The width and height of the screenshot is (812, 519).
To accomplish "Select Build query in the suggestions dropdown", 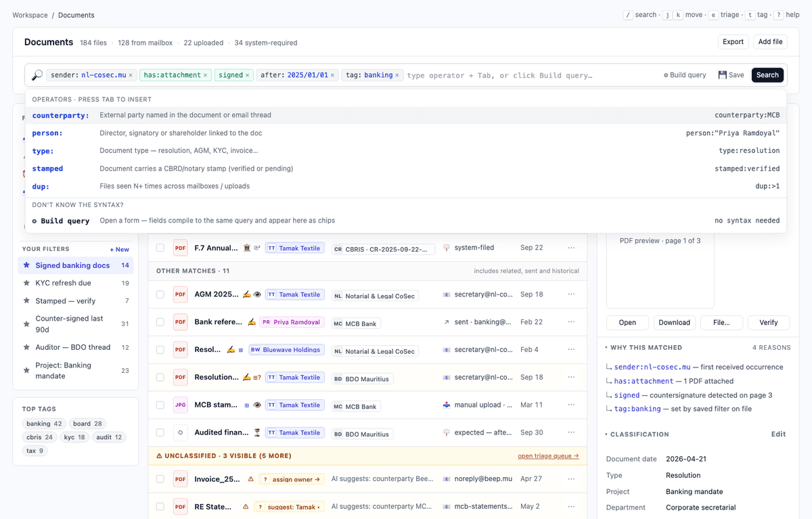I will 406,221.
